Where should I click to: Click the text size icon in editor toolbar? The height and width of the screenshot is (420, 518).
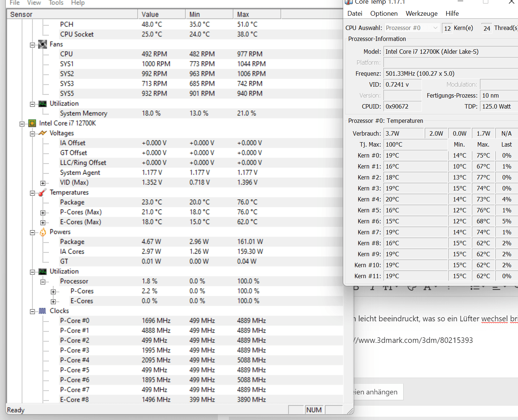coord(388,288)
